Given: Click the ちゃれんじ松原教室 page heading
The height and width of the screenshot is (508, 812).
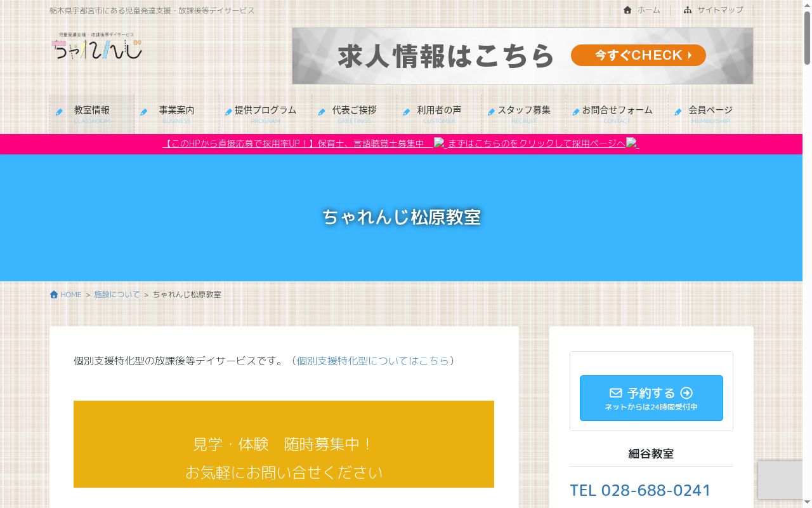Looking at the screenshot, I should click(402, 217).
